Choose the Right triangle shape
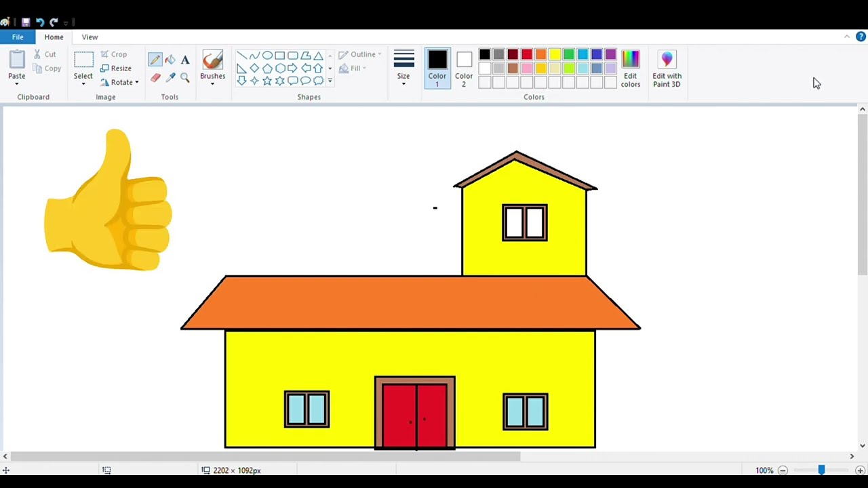Viewport: 868px width, 488px height. tap(241, 68)
